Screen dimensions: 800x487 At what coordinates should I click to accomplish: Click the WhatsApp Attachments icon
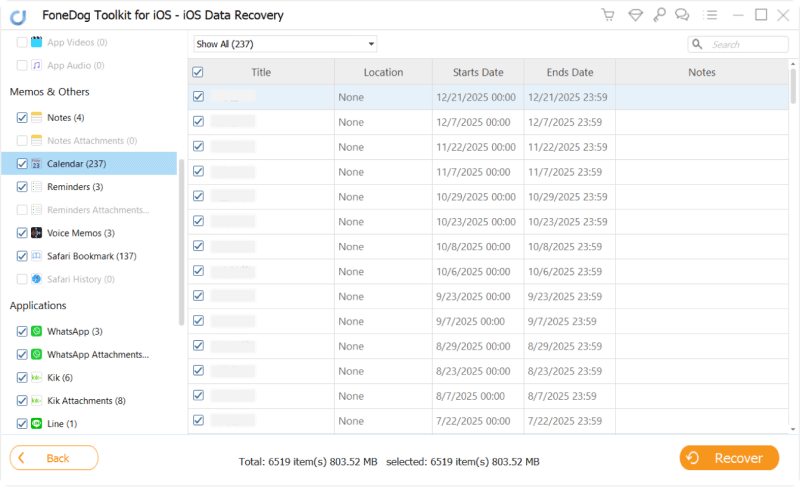tap(36, 354)
